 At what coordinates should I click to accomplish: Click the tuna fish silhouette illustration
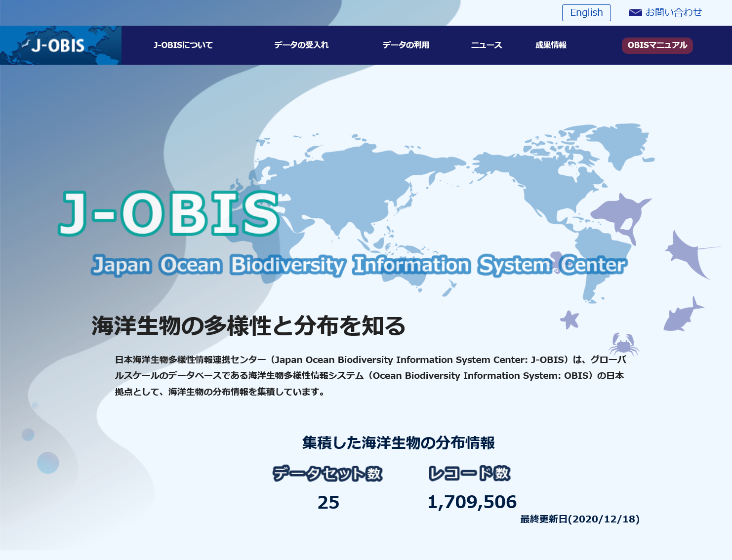683,314
